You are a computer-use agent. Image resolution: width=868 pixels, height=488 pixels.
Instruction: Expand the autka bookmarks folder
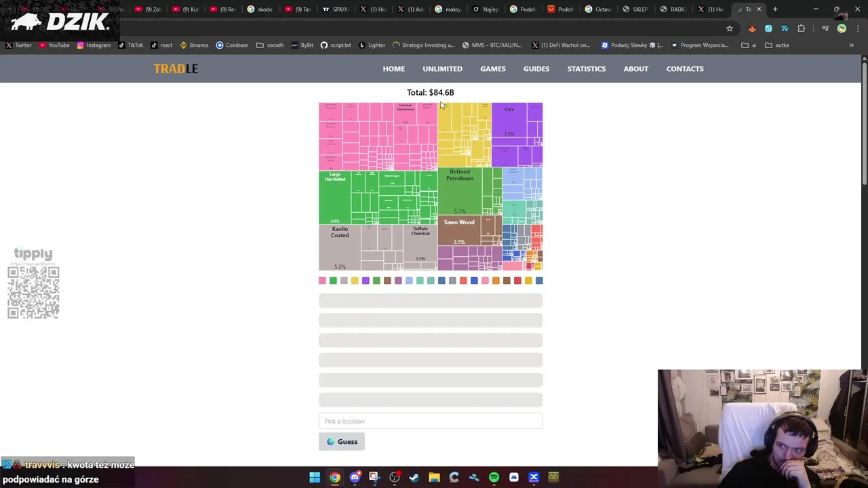coord(777,45)
